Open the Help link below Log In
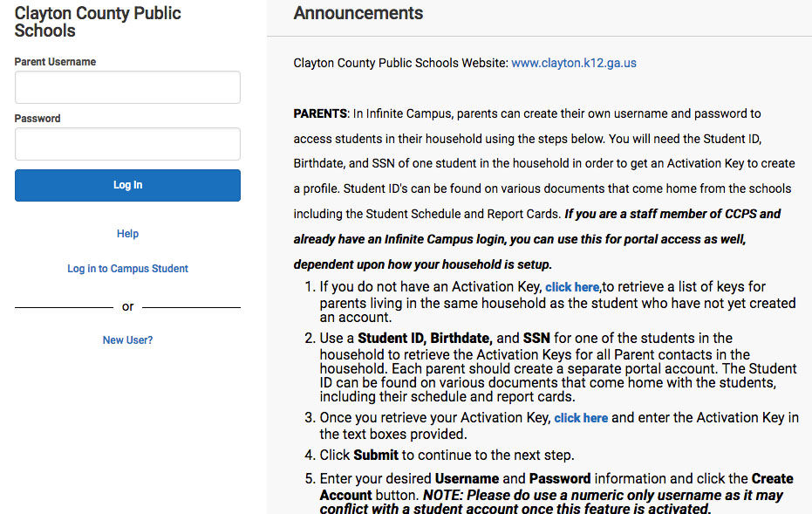The width and height of the screenshot is (812, 514). [127, 234]
